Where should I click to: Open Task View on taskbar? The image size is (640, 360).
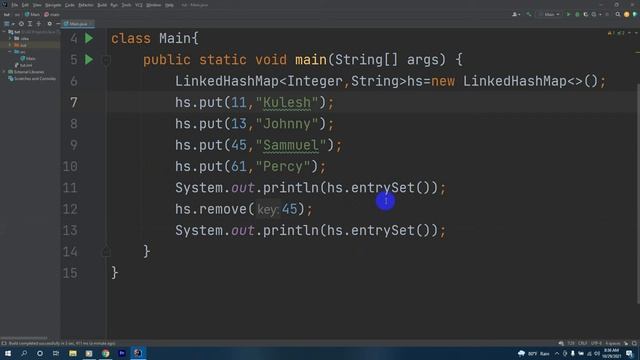point(56,353)
